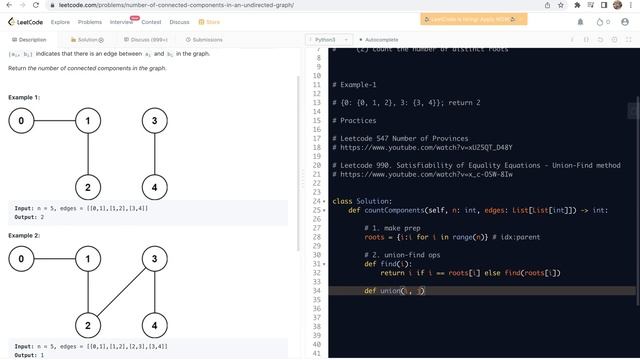Collapse the find function fold arrow on line 31
640x360 pixels.
pyautogui.click(x=324, y=264)
